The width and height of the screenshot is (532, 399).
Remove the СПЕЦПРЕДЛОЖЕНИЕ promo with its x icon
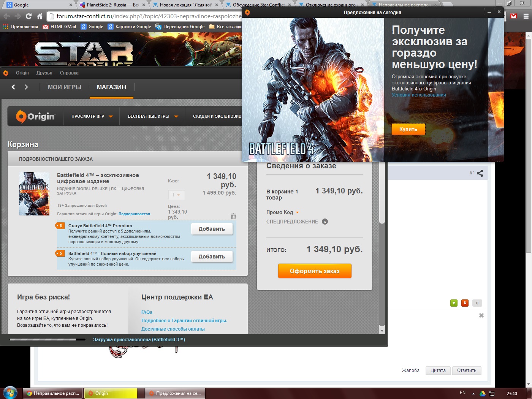pos(325,222)
